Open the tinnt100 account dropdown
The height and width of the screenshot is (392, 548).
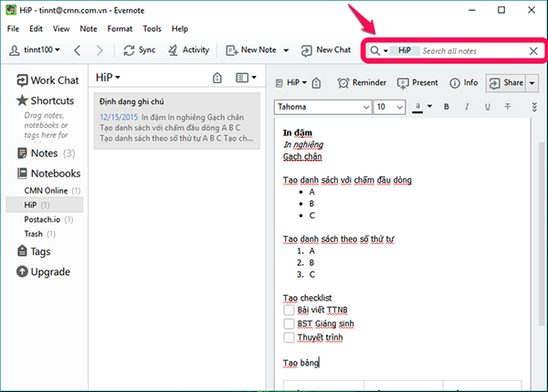click(x=35, y=50)
